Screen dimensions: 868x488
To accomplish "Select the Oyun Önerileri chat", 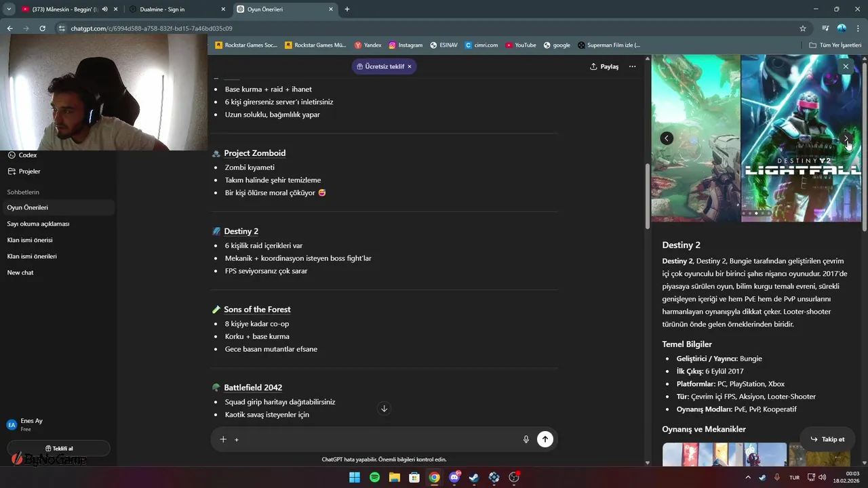I will click(58, 207).
